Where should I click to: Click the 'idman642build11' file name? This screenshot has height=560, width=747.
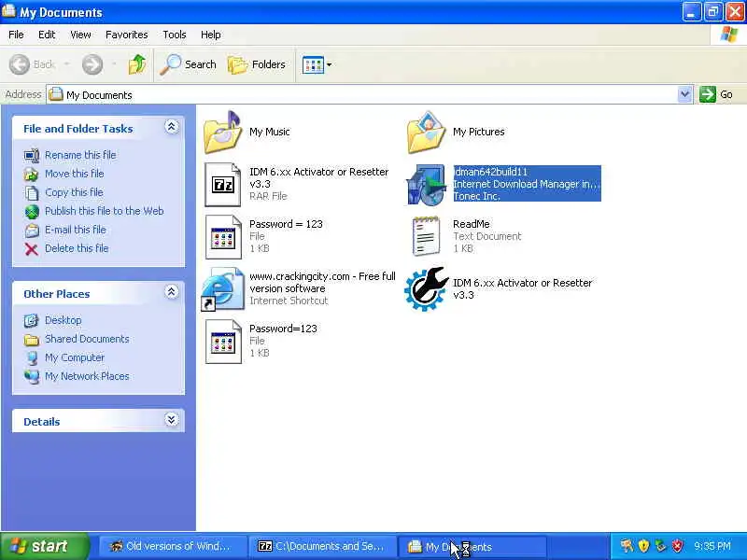coord(491,172)
